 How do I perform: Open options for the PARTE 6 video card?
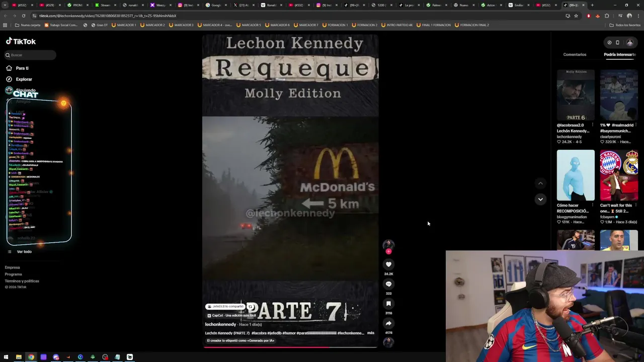coord(593,125)
